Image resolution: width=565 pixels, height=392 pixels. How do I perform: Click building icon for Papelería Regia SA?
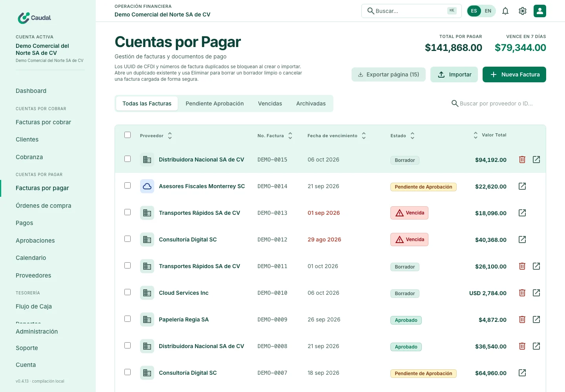point(147,319)
